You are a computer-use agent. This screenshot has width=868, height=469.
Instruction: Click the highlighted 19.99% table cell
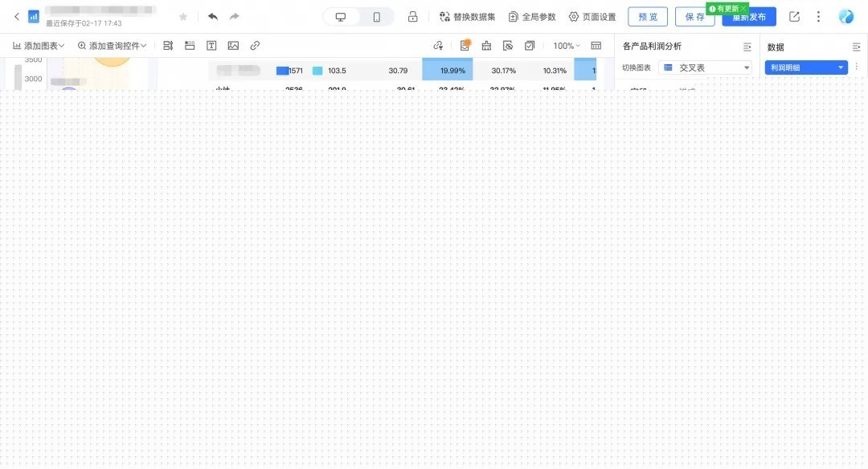(x=448, y=70)
